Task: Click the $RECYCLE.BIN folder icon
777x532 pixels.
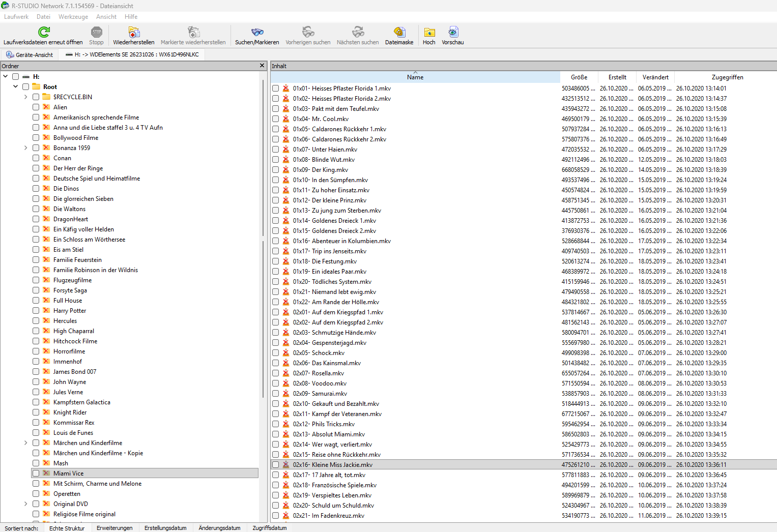Action: pyautogui.click(x=46, y=97)
